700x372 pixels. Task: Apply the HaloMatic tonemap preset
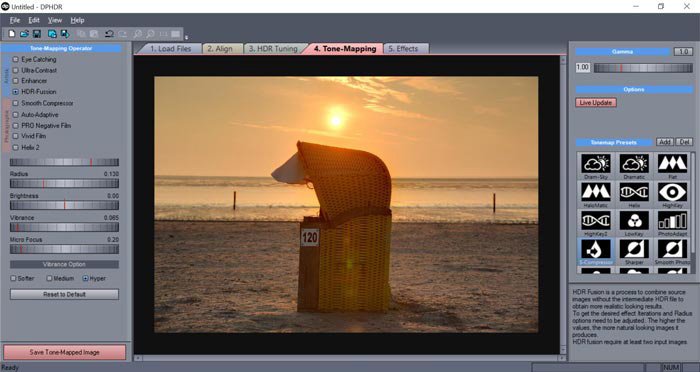pyautogui.click(x=596, y=195)
